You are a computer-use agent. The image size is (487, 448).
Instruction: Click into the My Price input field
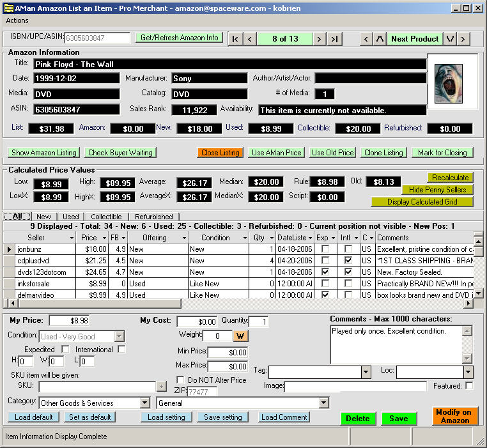[70, 321]
